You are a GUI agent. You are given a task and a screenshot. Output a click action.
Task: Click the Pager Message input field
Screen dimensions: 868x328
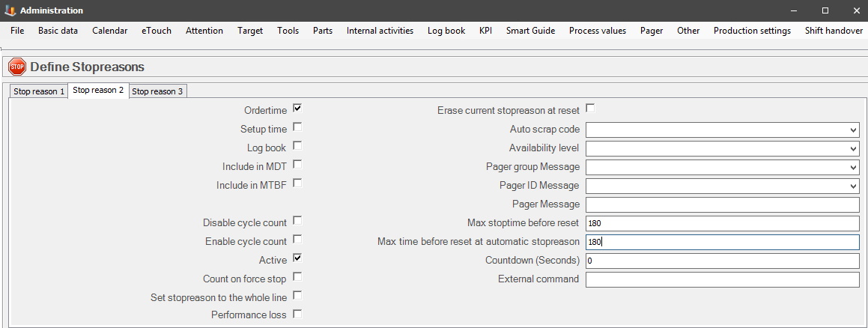[723, 204]
